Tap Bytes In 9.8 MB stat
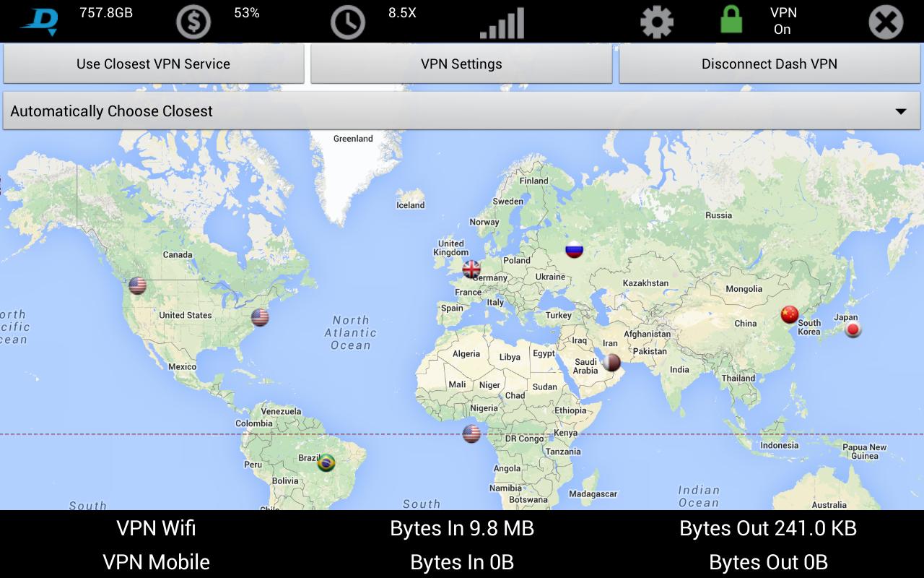 coord(462,528)
